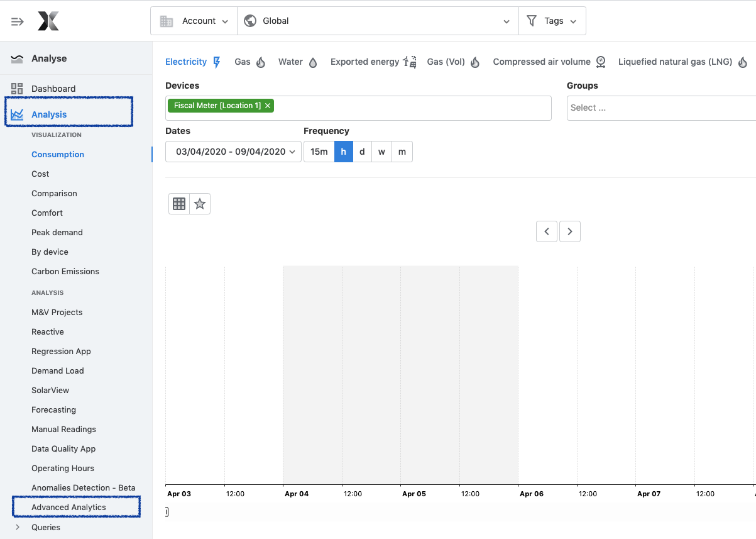Click the Exported energy pylon icon
756x539 pixels.
(410, 62)
